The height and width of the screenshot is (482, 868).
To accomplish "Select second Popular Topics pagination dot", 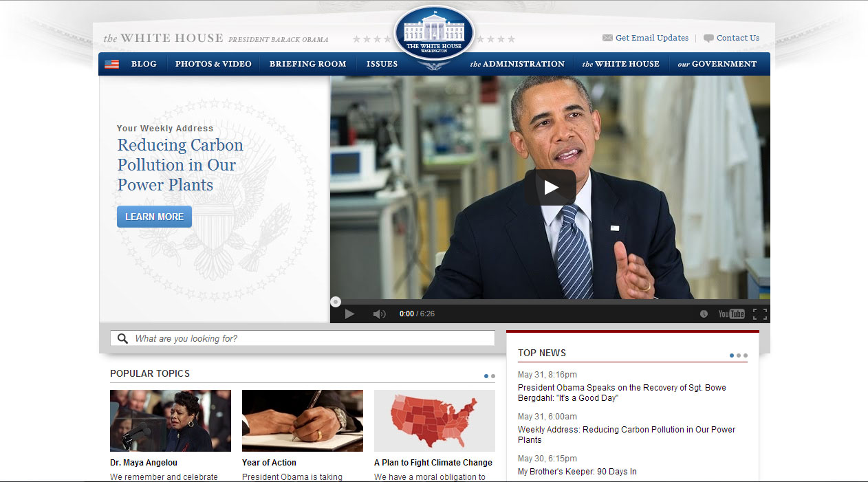I will [x=493, y=376].
